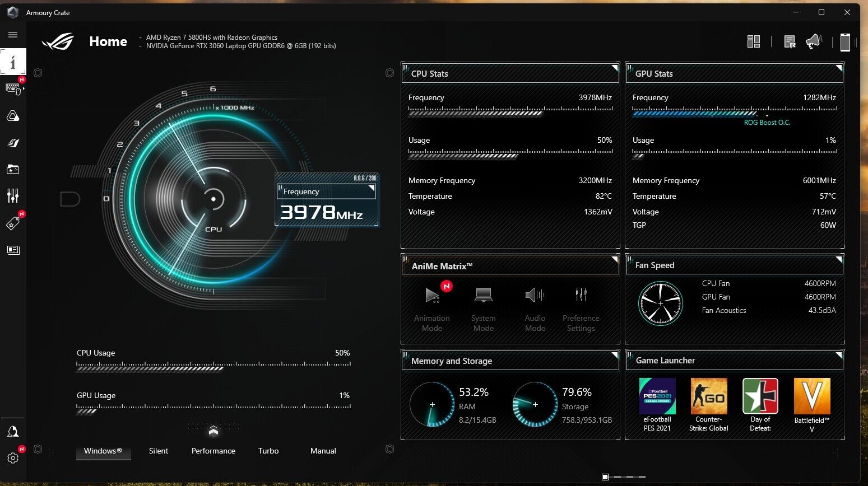Open the GameVisual icon in sidebar
868x486 pixels.
[13, 143]
